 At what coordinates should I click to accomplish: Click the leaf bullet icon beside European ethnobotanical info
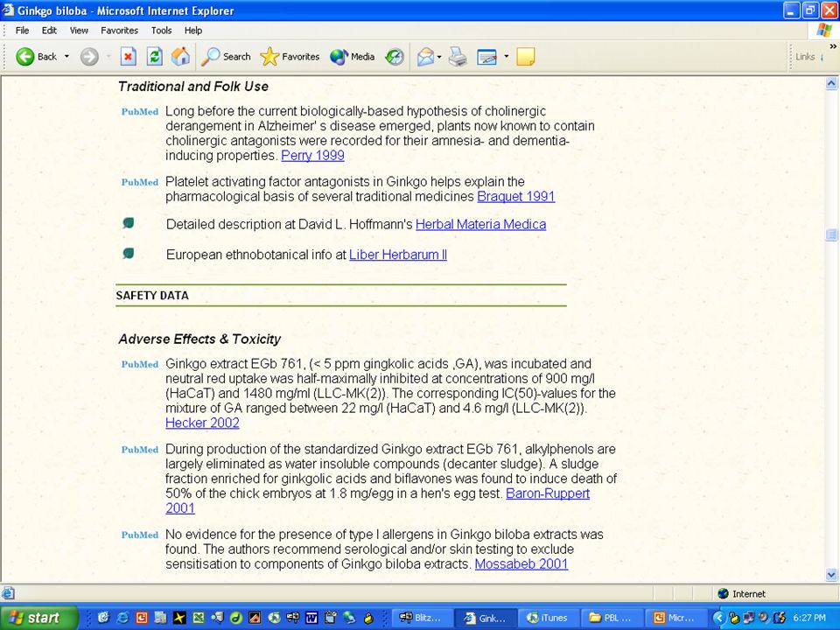[128, 253]
